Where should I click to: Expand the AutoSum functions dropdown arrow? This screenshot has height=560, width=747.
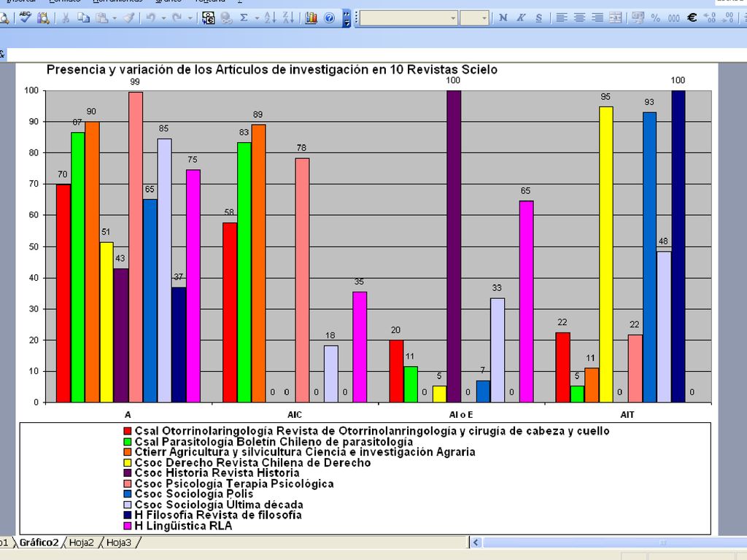coord(257,18)
